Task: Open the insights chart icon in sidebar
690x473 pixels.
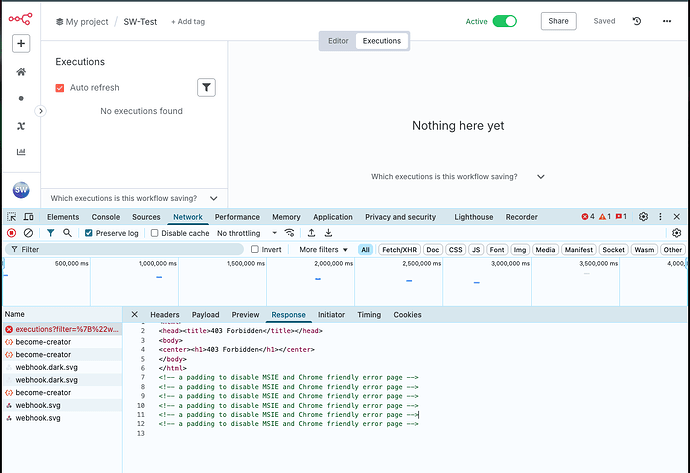Action: (21, 152)
